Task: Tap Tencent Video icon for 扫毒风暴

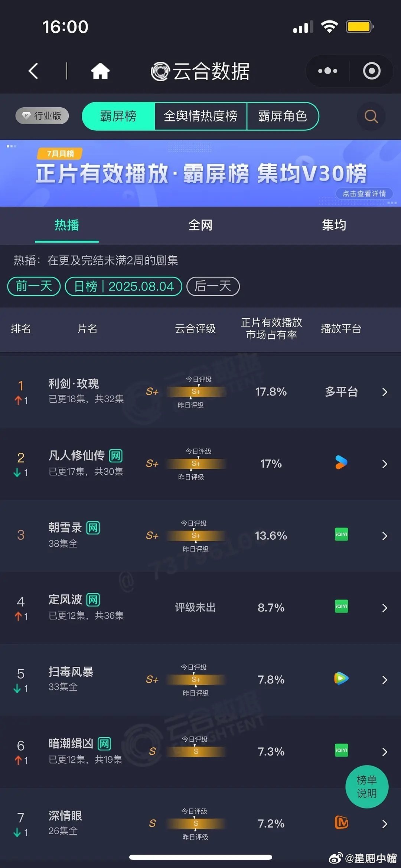Action: coord(341,679)
